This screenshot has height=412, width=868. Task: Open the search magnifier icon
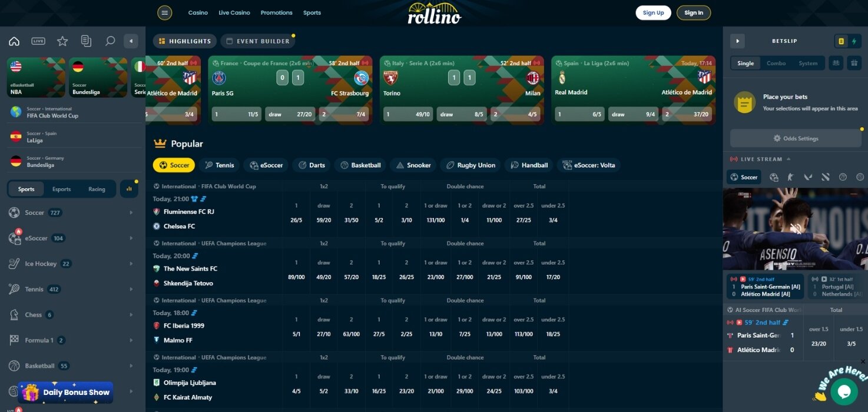110,41
